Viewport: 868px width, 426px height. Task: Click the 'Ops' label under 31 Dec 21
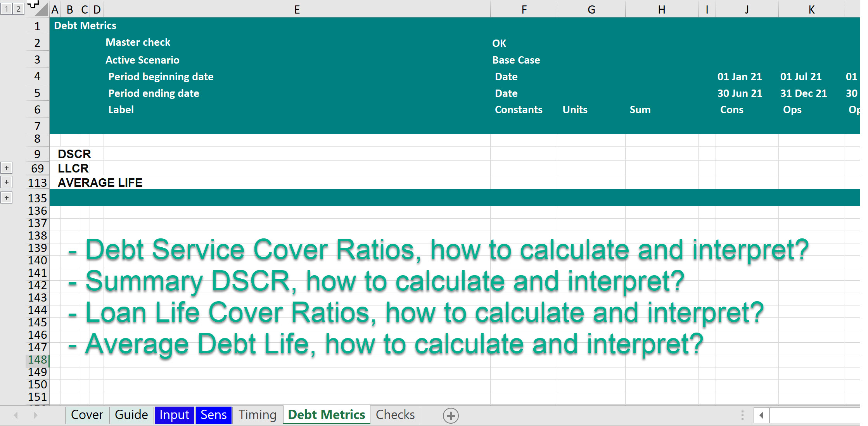coord(792,110)
